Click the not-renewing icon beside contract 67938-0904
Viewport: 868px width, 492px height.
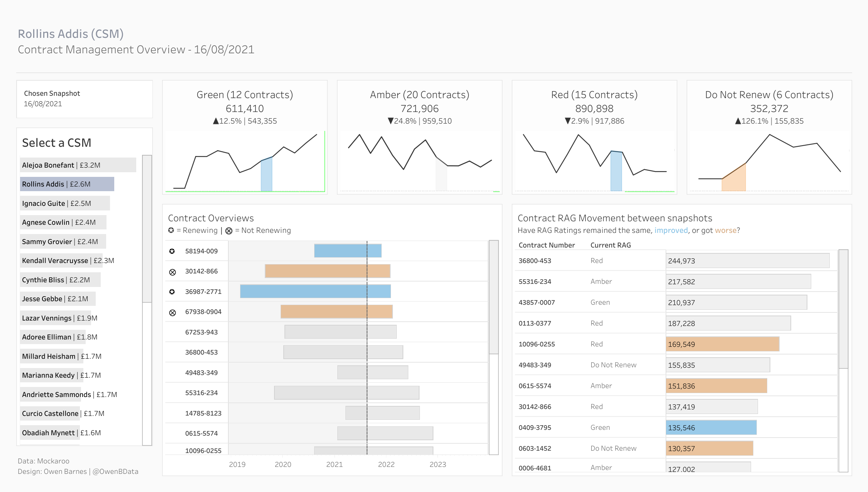coord(173,312)
